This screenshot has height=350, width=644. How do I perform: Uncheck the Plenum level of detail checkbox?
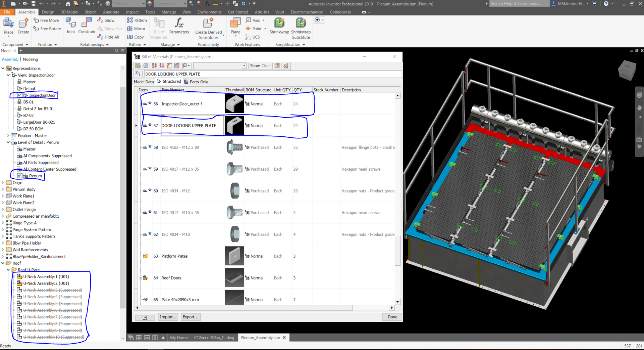(19, 176)
